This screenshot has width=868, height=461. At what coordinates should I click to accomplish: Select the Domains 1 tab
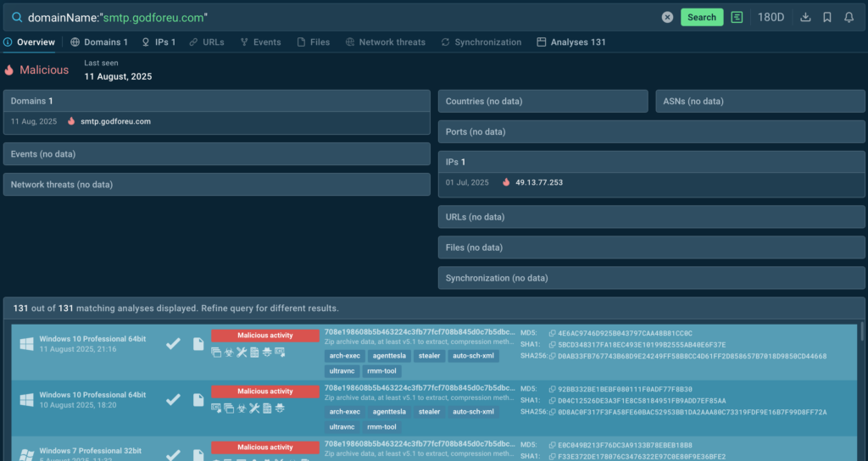pyautogui.click(x=99, y=42)
